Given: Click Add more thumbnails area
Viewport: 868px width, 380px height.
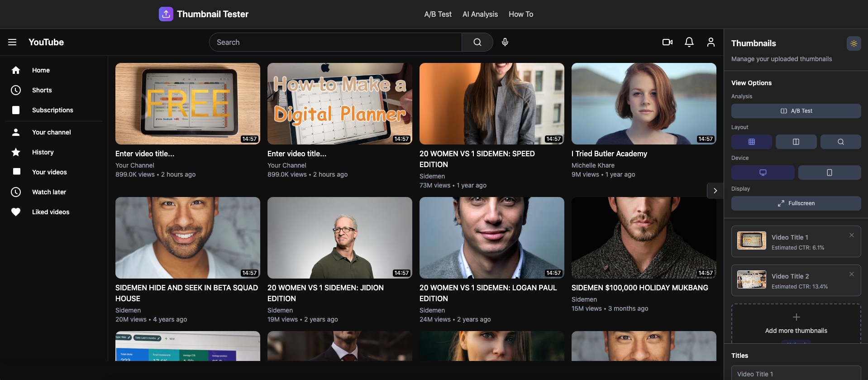Looking at the screenshot, I should [x=796, y=323].
